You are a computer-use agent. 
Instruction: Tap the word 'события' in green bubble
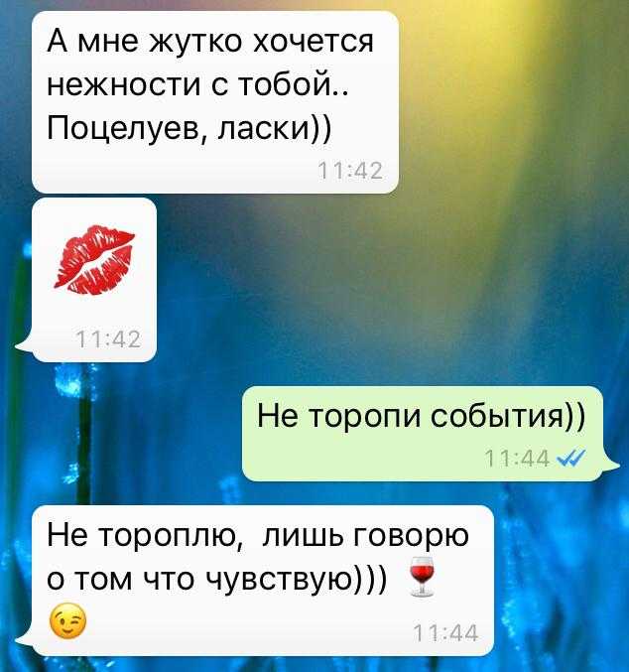tap(495, 416)
